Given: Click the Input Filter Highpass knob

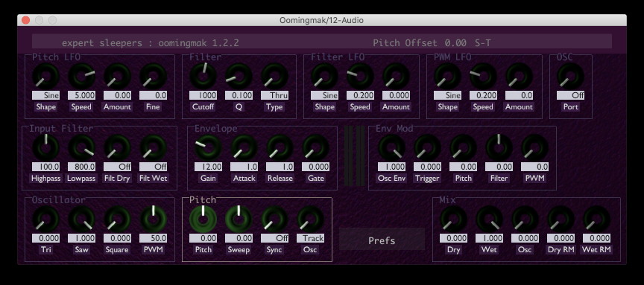Looking at the screenshot, I should pyautogui.click(x=46, y=147).
